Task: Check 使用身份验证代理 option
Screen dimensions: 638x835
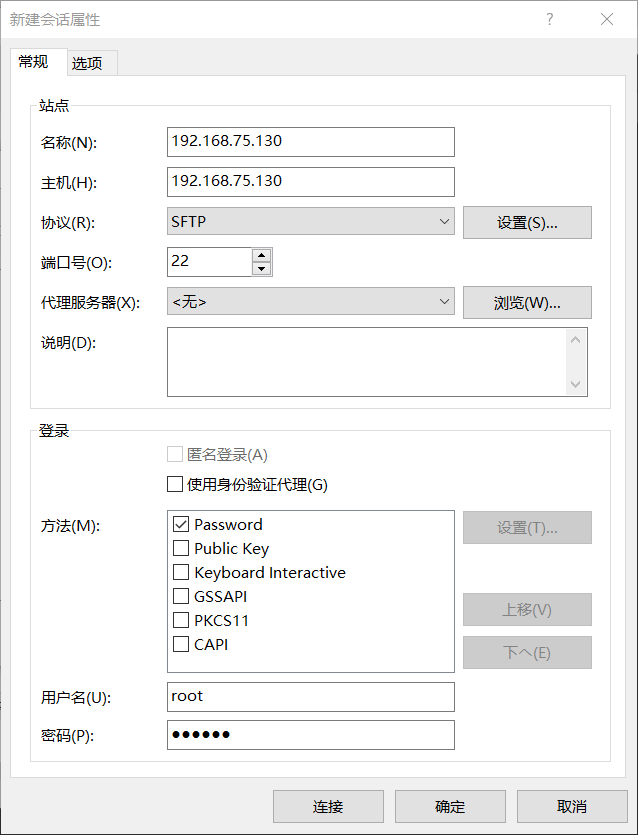Action: click(175, 485)
